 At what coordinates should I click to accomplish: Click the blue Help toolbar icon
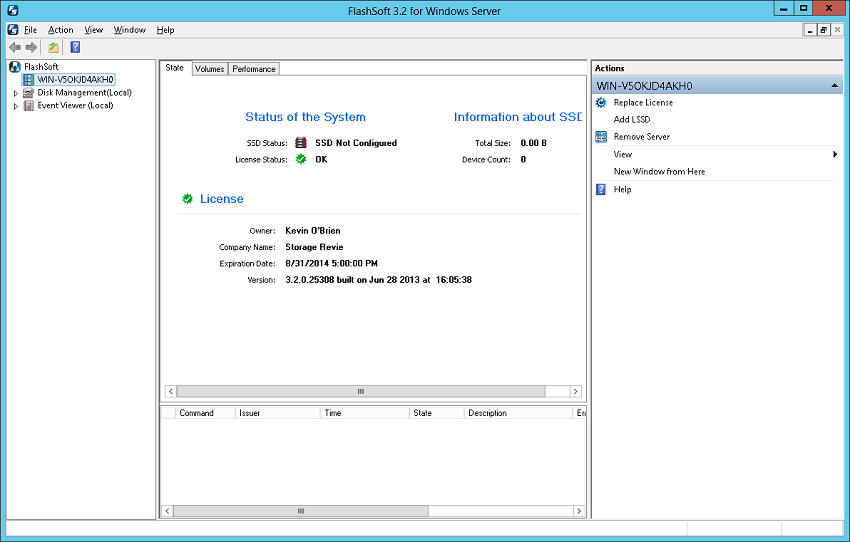[x=75, y=47]
